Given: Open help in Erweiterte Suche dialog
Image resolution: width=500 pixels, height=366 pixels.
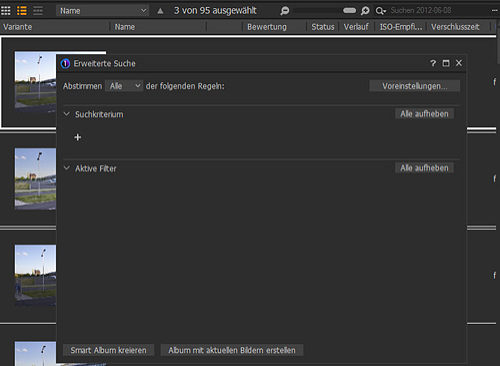Looking at the screenshot, I should point(433,63).
